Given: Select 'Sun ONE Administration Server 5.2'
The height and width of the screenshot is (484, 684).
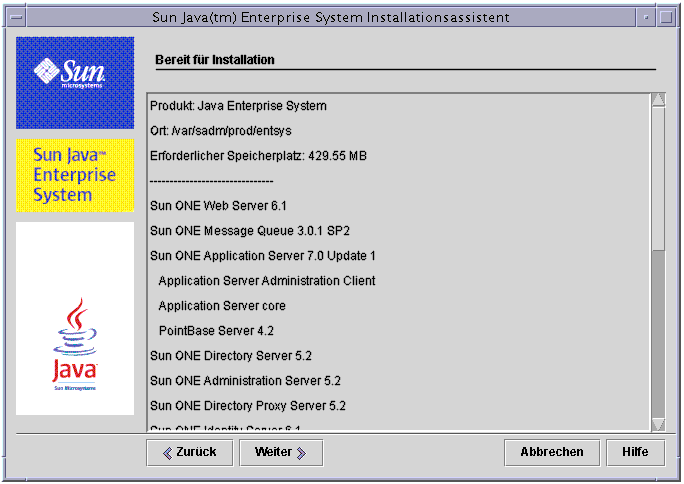Looking at the screenshot, I should tap(245, 381).
